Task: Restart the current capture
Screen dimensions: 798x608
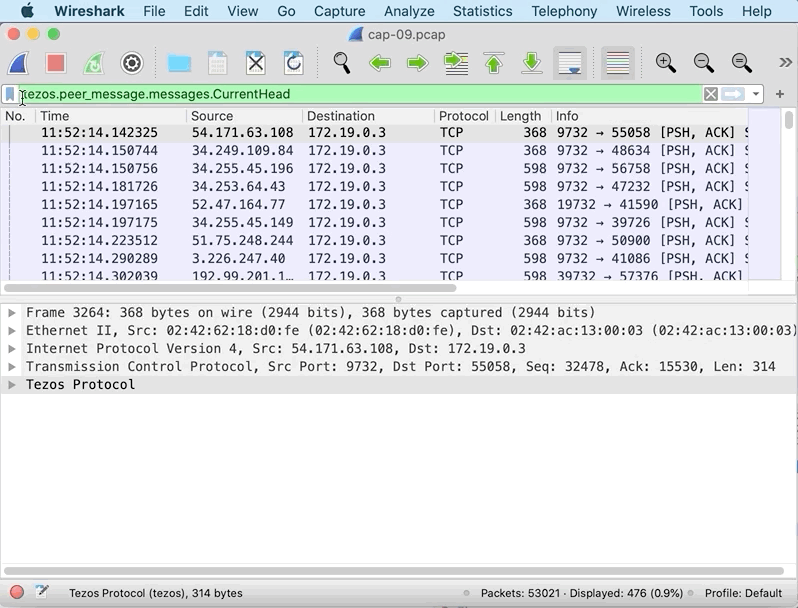Action: tap(94, 64)
